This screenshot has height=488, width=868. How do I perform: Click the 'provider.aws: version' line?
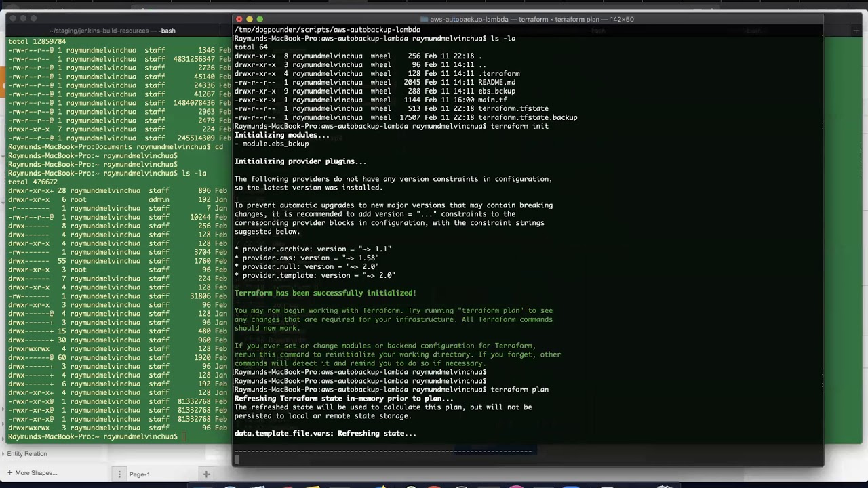tap(307, 258)
